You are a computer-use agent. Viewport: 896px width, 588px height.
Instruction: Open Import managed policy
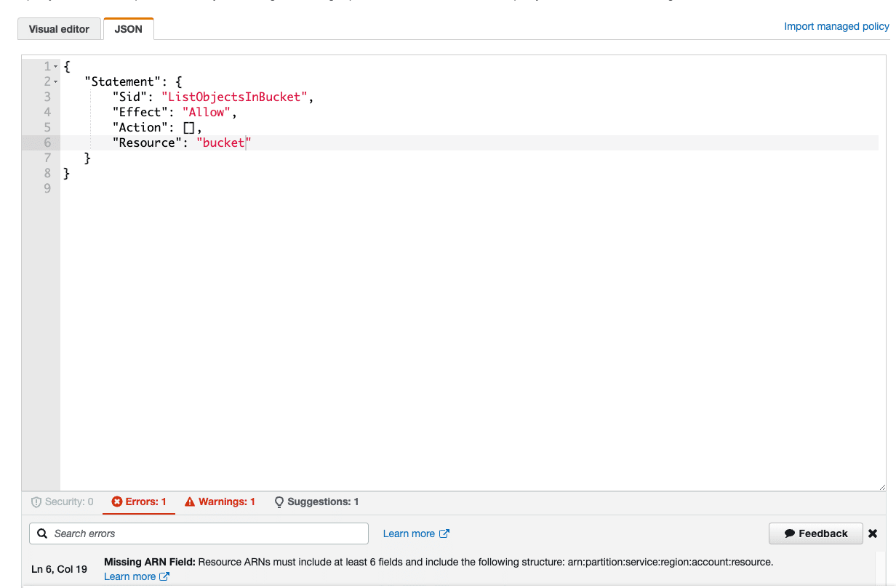click(836, 26)
